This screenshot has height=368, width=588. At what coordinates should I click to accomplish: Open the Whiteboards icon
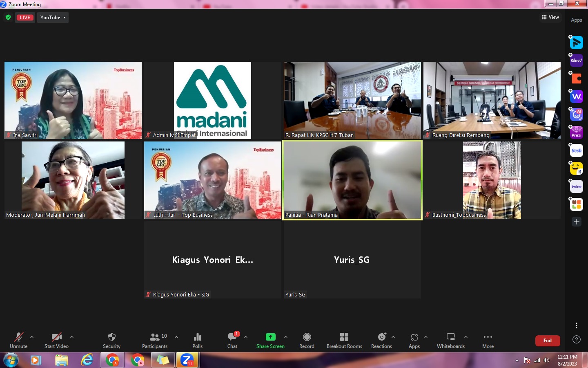pos(451,337)
